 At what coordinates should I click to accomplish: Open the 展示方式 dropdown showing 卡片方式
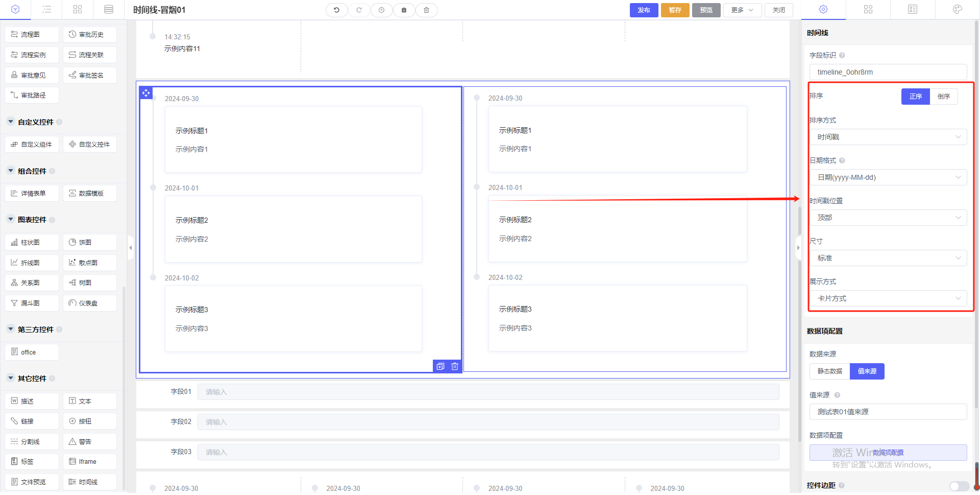(x=888, y=299)
